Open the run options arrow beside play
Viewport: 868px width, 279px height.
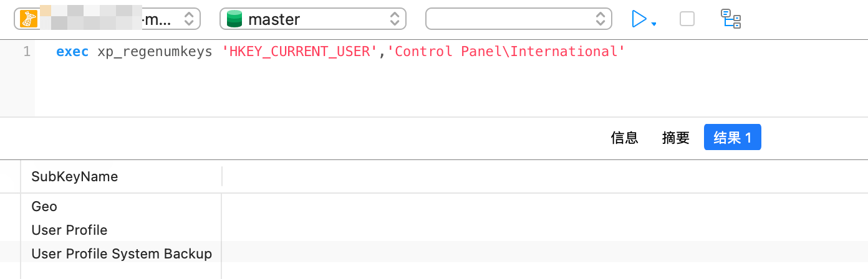653,24
